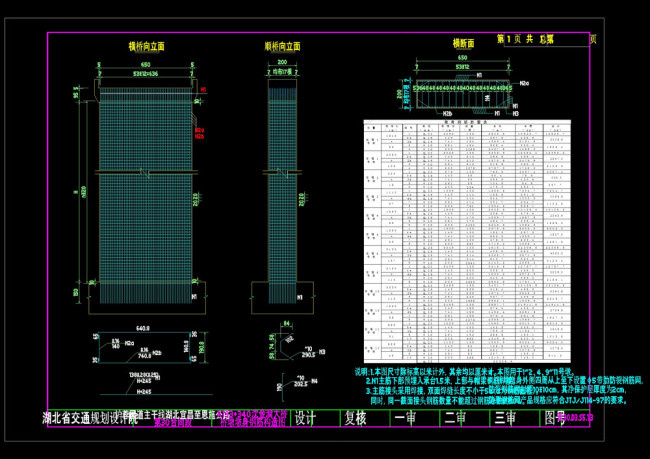Select the lower H+245 bar length text

click(x=144, y=391)
